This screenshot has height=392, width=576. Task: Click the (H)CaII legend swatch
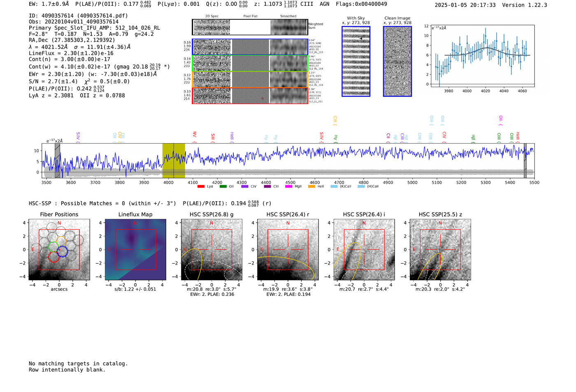361,187
